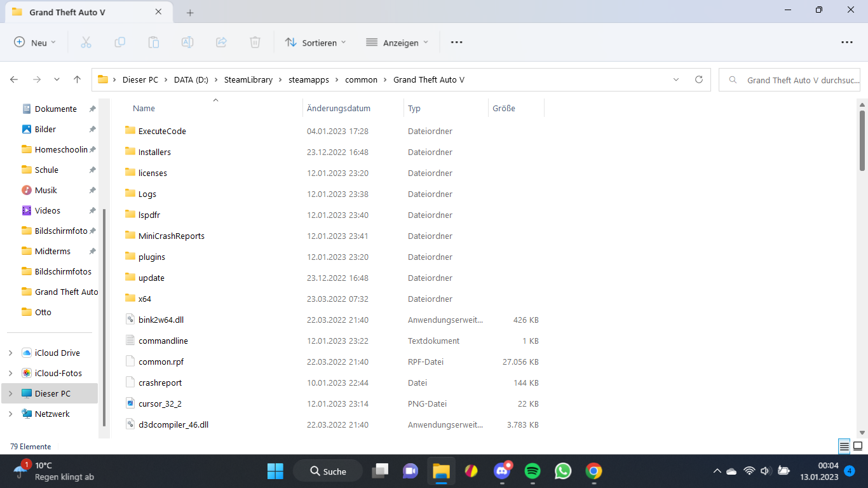Image resolution: width=868 pixels, height=488 pixels.
Task: Open Google Chrome from the taskbar
Action: [x=593, y=471]
